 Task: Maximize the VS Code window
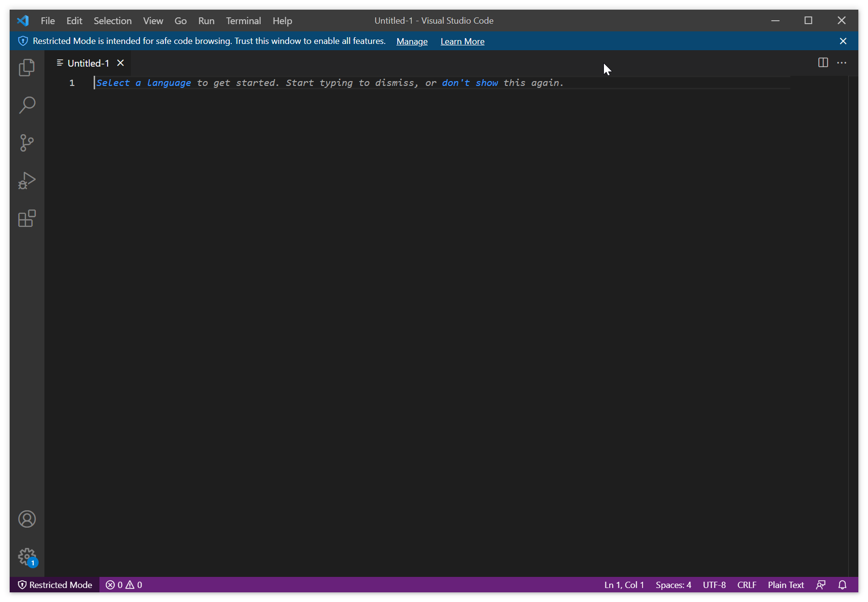point(808,21)
